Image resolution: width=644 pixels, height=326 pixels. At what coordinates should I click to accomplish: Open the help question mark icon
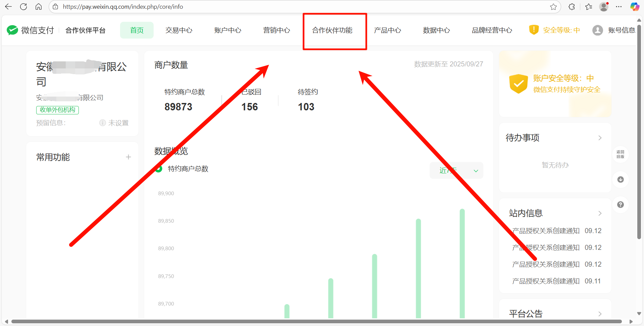pyautogui.click(x=621, y=205)
